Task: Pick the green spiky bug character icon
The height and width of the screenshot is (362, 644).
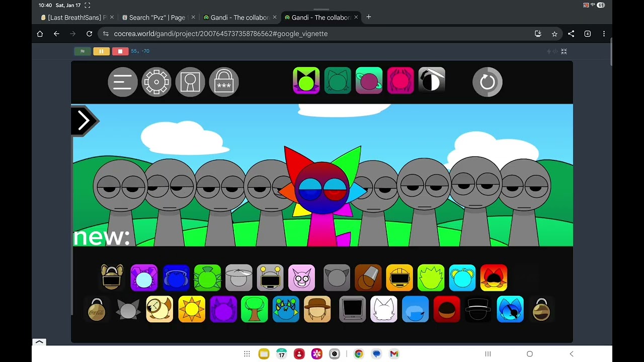Action: [207, 278]
